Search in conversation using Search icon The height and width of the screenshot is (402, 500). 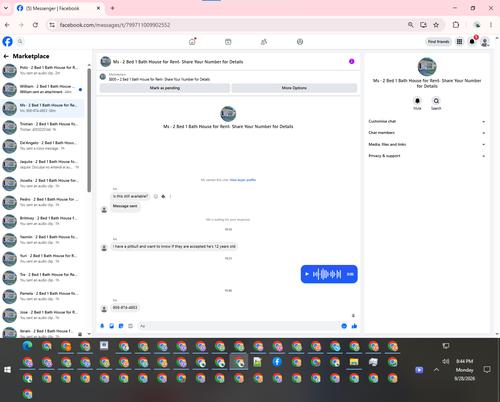(436, 101)
